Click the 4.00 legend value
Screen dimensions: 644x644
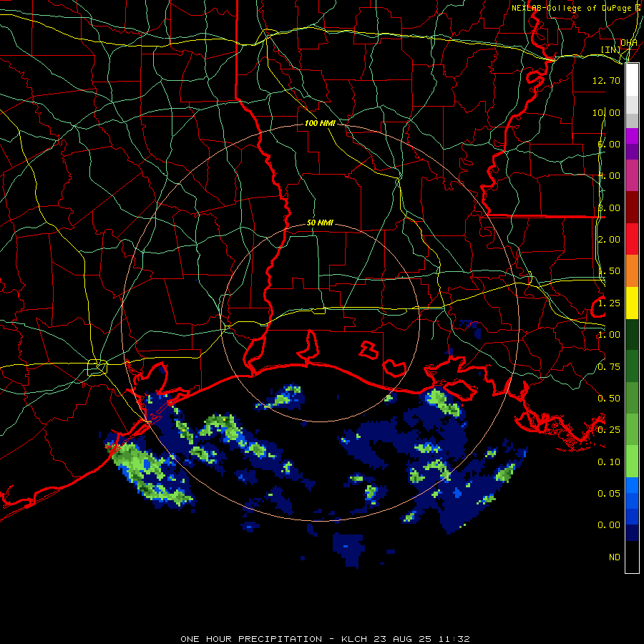(x=609, y=176)
